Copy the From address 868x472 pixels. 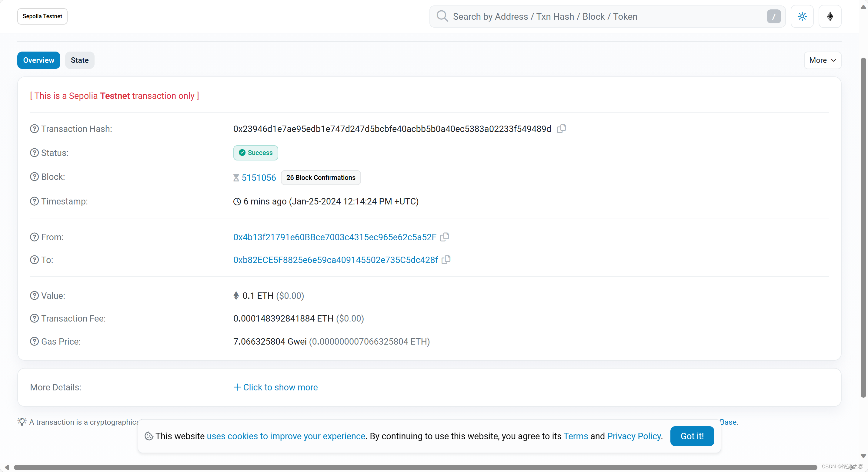click(x=444, y=237)
